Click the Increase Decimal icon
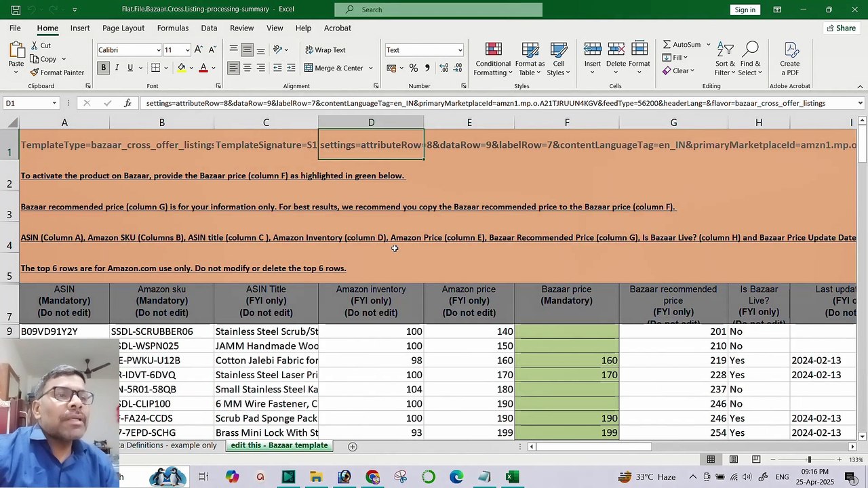 [444, 68]
